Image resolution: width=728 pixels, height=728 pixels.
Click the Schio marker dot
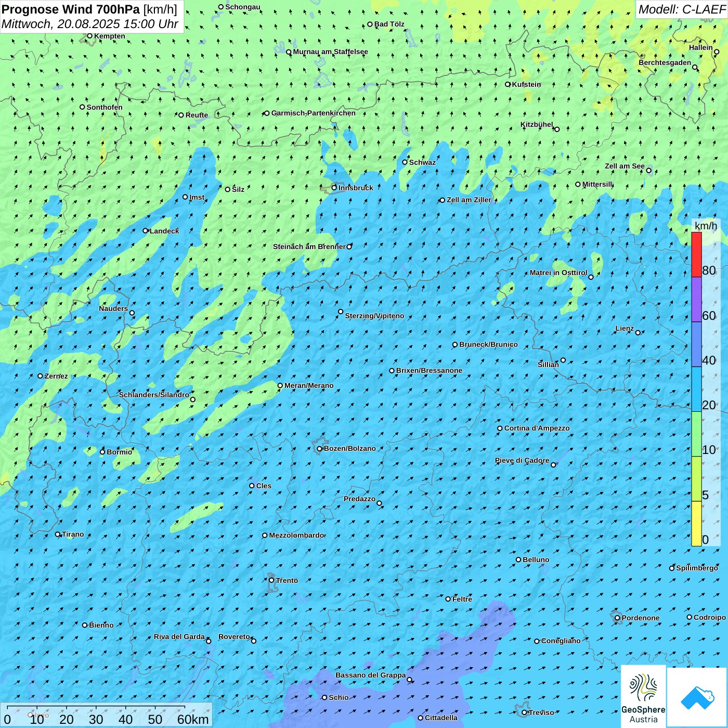[x=324, y=697]
